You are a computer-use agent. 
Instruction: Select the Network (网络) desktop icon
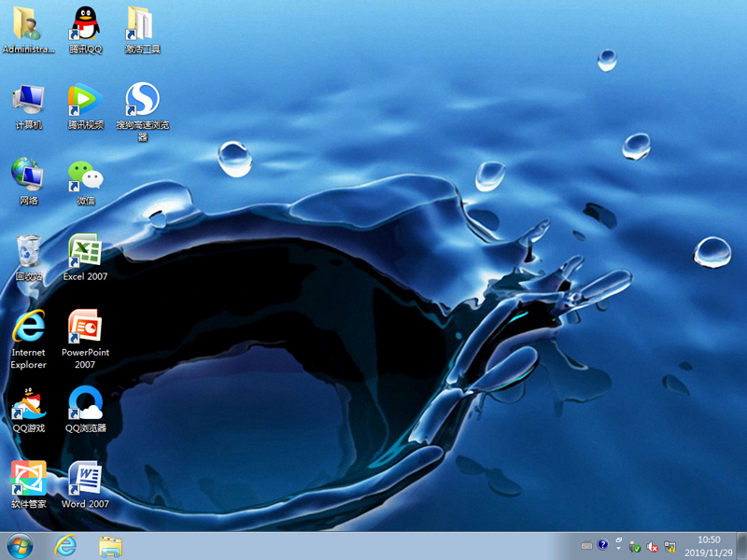[28, 176]
